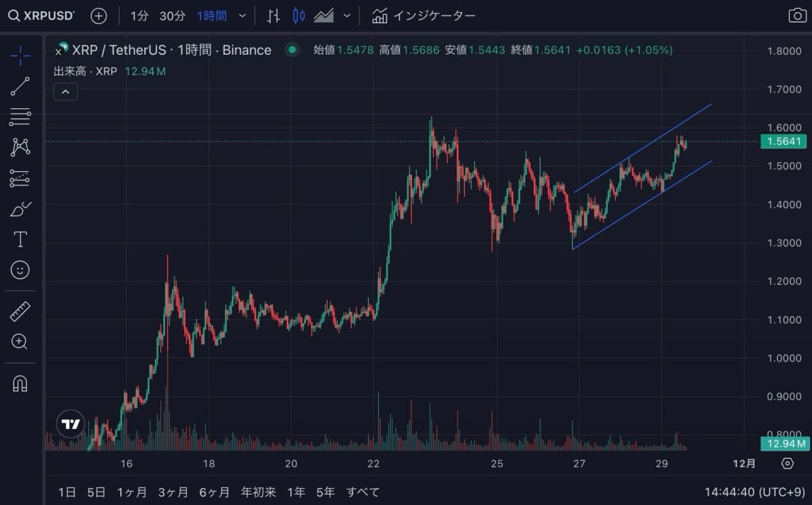
Task: Click the 始値 1.5478 open value
Action: pos(344,50)
